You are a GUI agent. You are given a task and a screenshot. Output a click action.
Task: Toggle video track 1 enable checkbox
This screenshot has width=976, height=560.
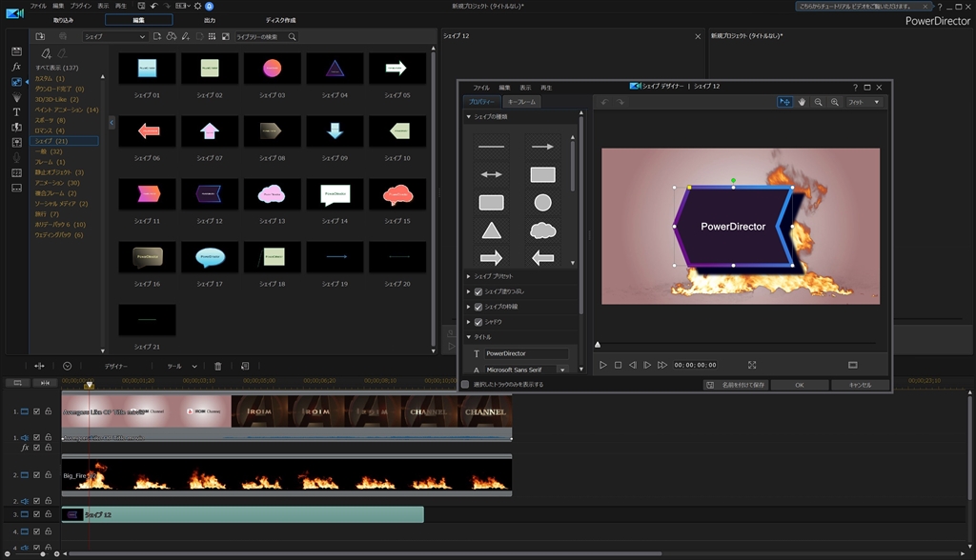37,412
